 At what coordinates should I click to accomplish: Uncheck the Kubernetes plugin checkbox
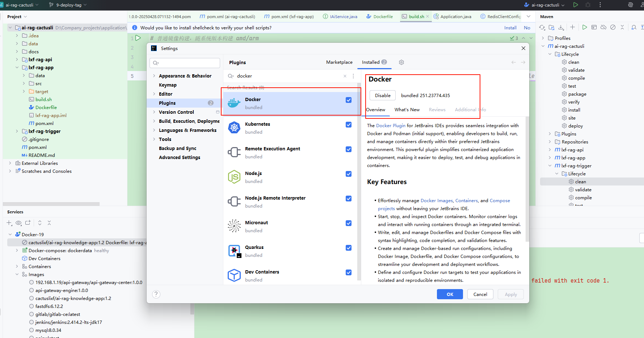pos(349,125)
